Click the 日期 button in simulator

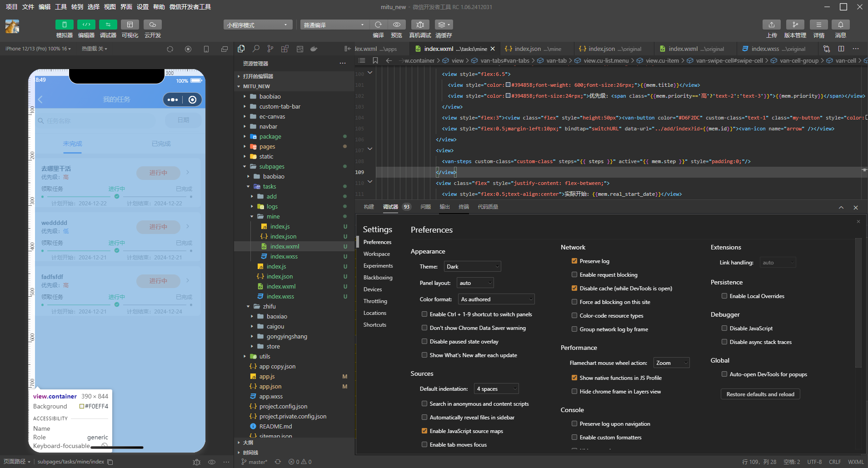point(183,120)
